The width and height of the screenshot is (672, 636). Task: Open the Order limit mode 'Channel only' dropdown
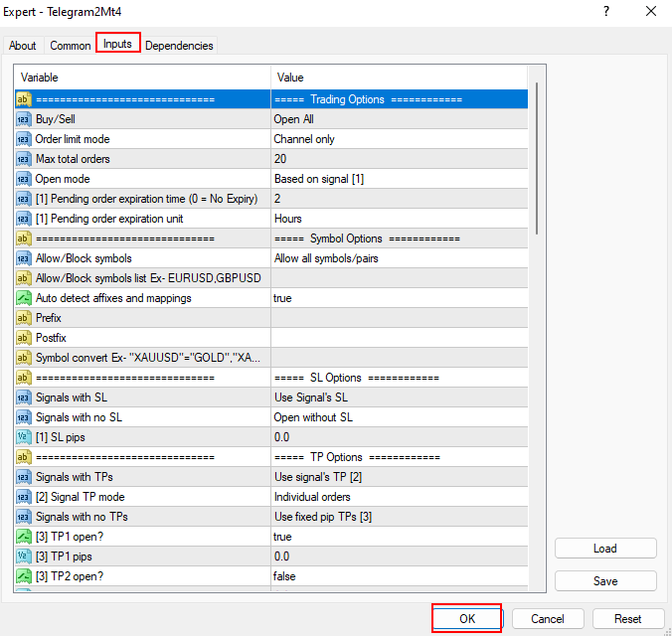(x=398, y=139)
